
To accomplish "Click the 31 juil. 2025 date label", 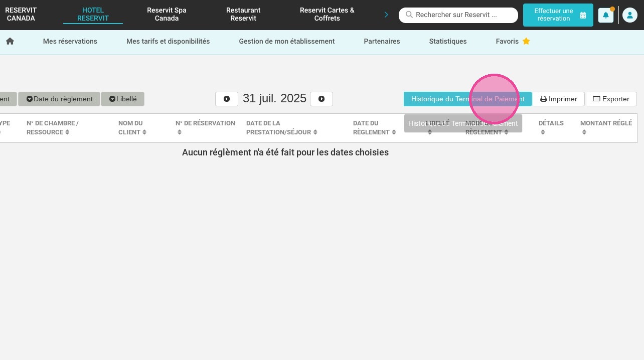I will pyautogui.click(x=274, y=98).
